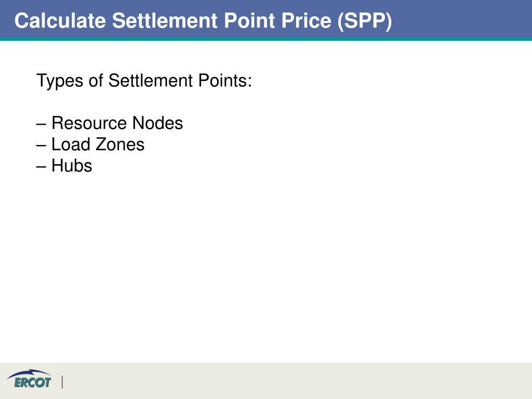This screenshot has width=532, height=399.
Task: Click the blank white area below Hubs
Action: (x=266, y=268)
